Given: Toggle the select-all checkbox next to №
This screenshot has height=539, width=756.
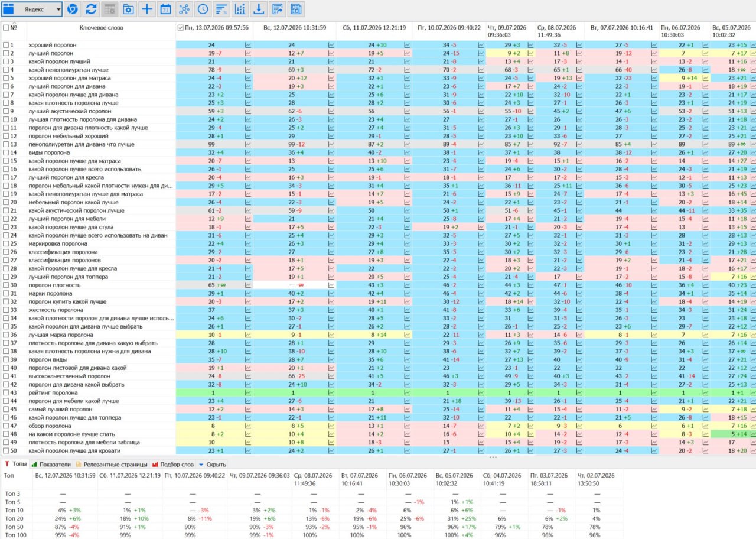Looking at the screenshot, I should [6, 27].
